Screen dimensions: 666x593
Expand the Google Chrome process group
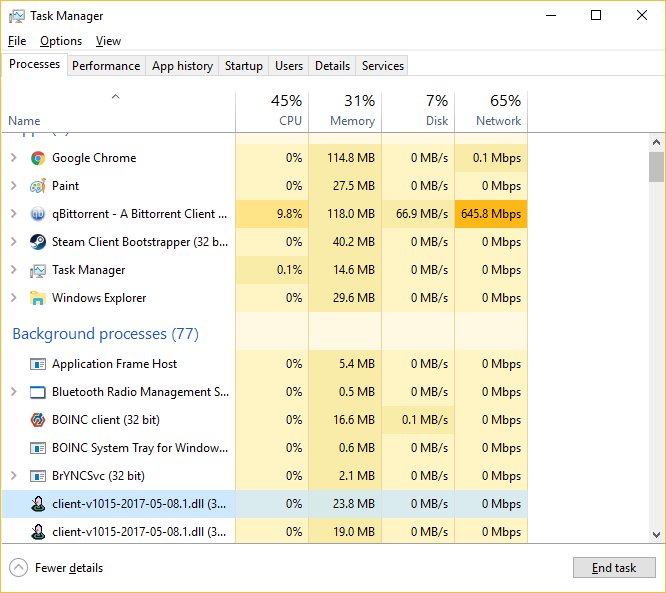point(13,158)
